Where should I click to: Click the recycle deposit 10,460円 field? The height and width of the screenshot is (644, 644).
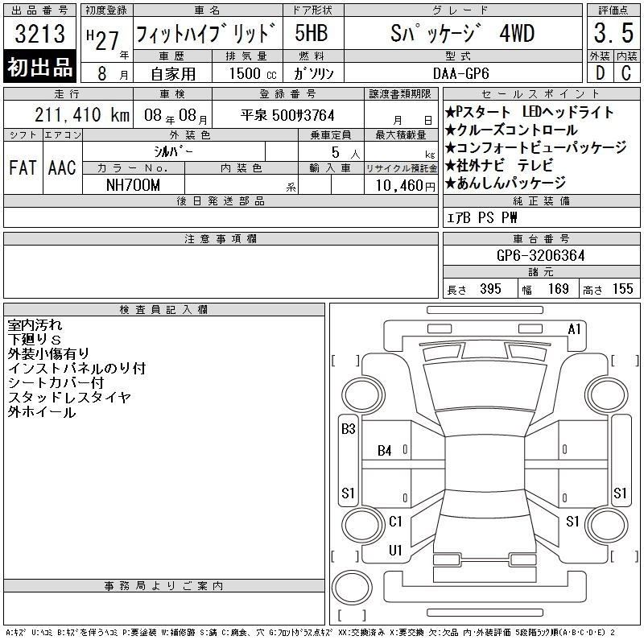coord(401,185)
